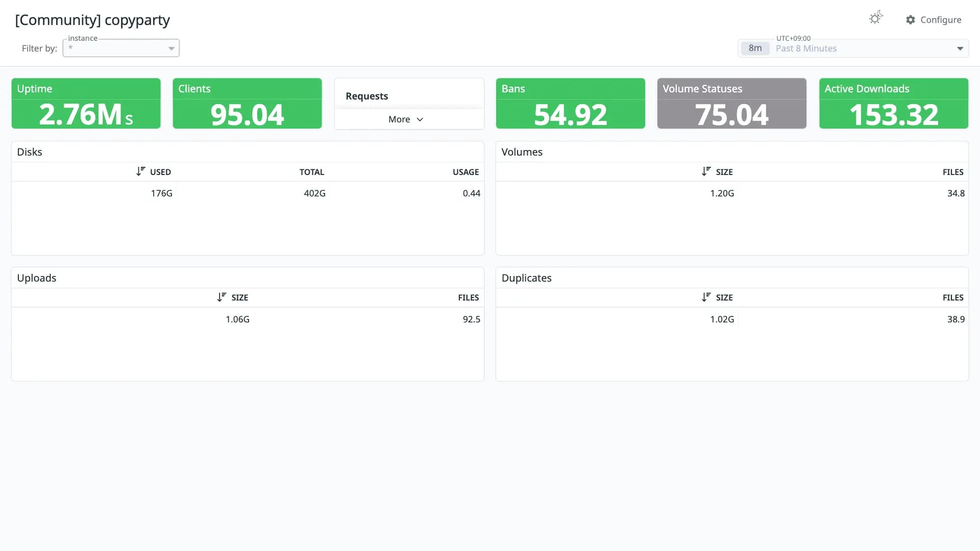980x551 pixels.
Task: Click the Requests panel title
Action: click(366, 96)
